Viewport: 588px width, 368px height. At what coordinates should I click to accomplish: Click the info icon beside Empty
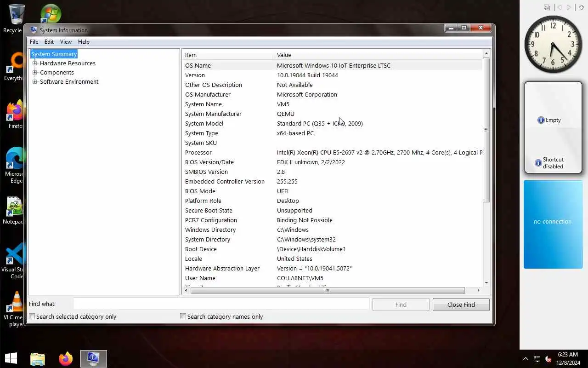tap(541, 120)
